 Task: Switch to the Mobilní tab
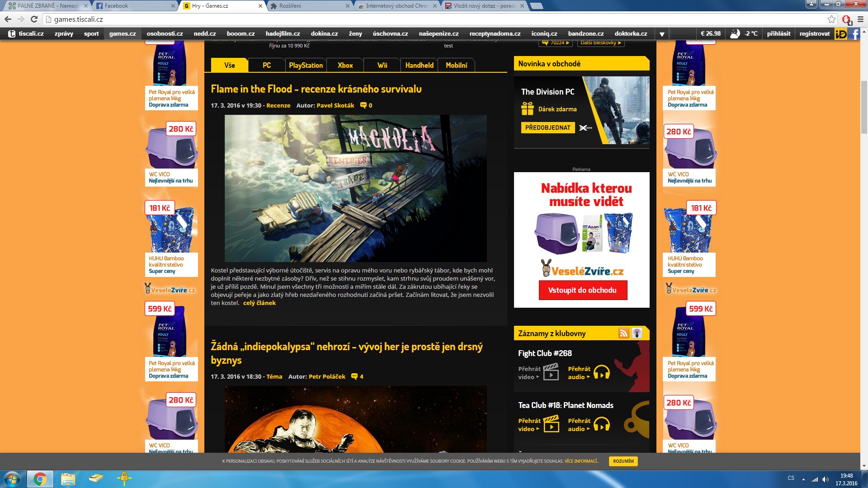click(x=456, y=66)
